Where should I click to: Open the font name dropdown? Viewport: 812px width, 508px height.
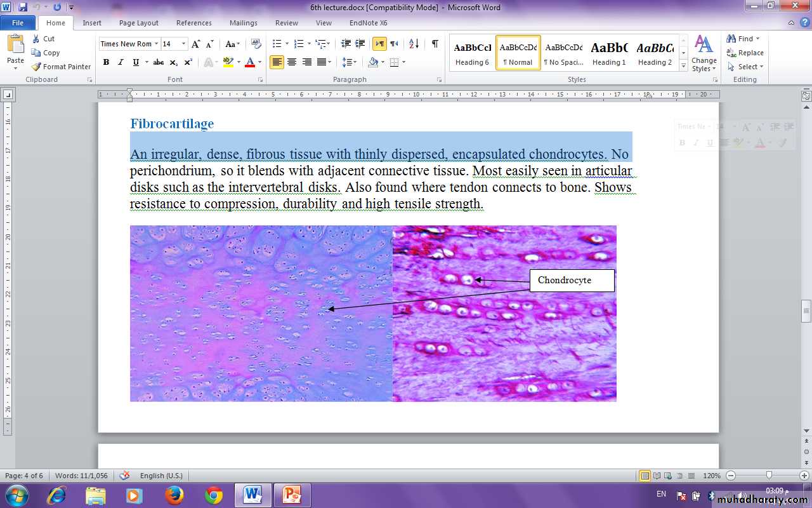(x=156, y=44)
